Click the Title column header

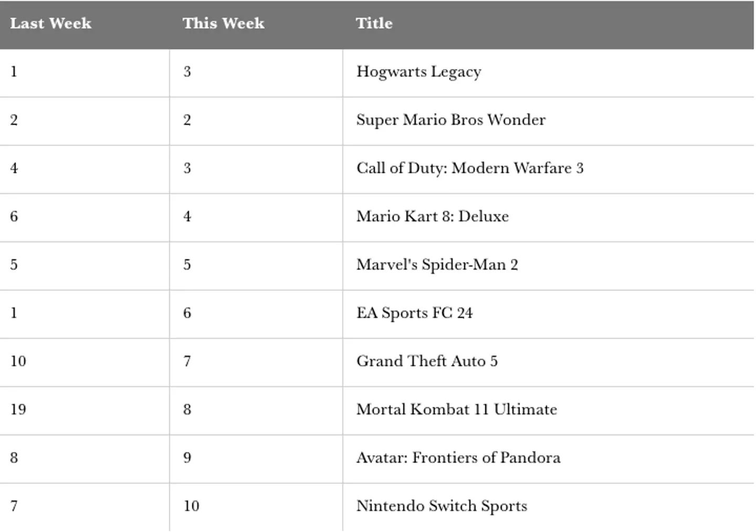pyautogui.click(x=374, y=24)
